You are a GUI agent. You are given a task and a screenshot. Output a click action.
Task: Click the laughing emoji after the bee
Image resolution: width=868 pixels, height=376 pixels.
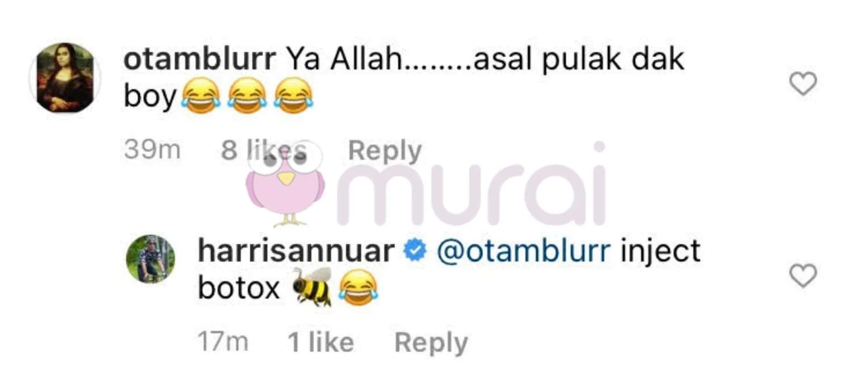359,287
